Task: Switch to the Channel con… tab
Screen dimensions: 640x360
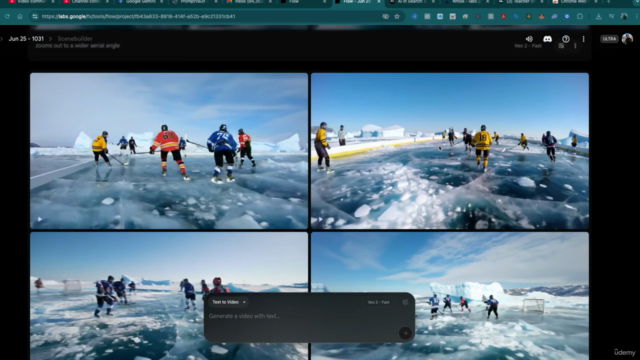Action: pyautogui.click(x=86, y=2)
